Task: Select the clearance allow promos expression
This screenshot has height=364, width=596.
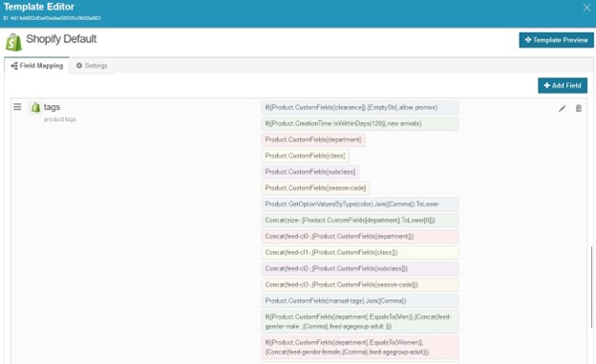Action: point(360,108)
